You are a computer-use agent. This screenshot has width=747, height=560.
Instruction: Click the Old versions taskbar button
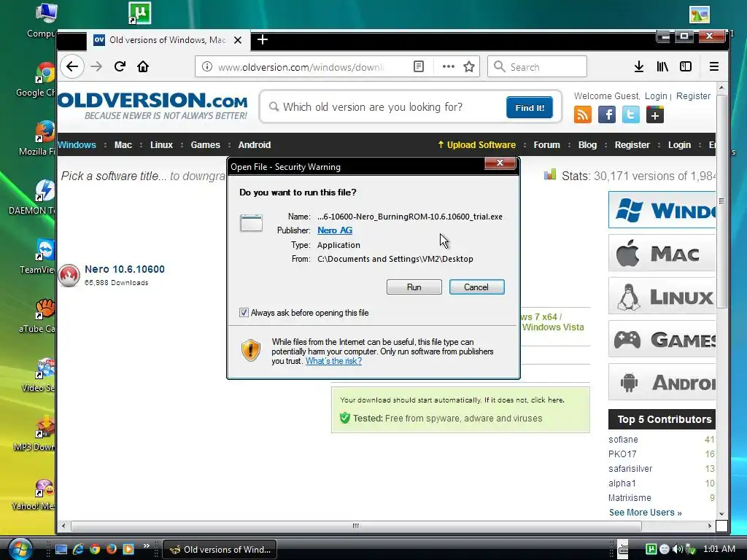click(220, 549)
